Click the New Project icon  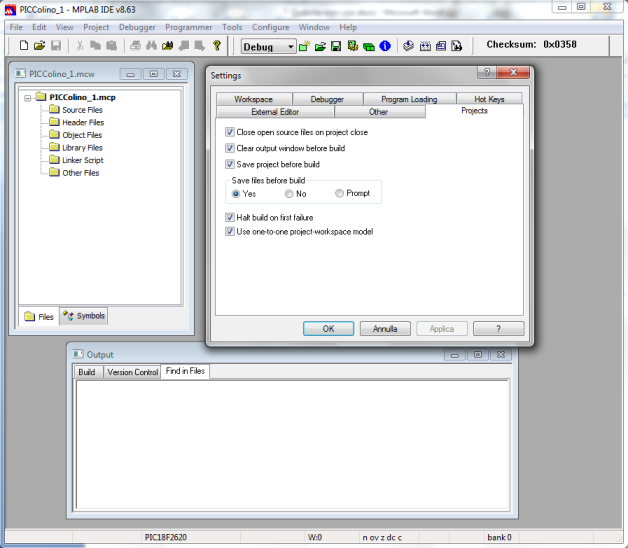304,46
